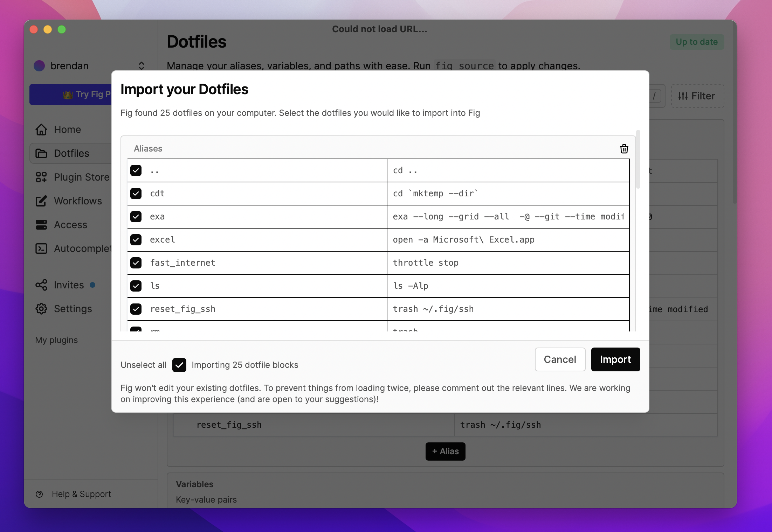The height and width of the screenshot is (532, 772).
Task: Click 'Importing 25 dotfile blocks' label
Action: [245, 365]
